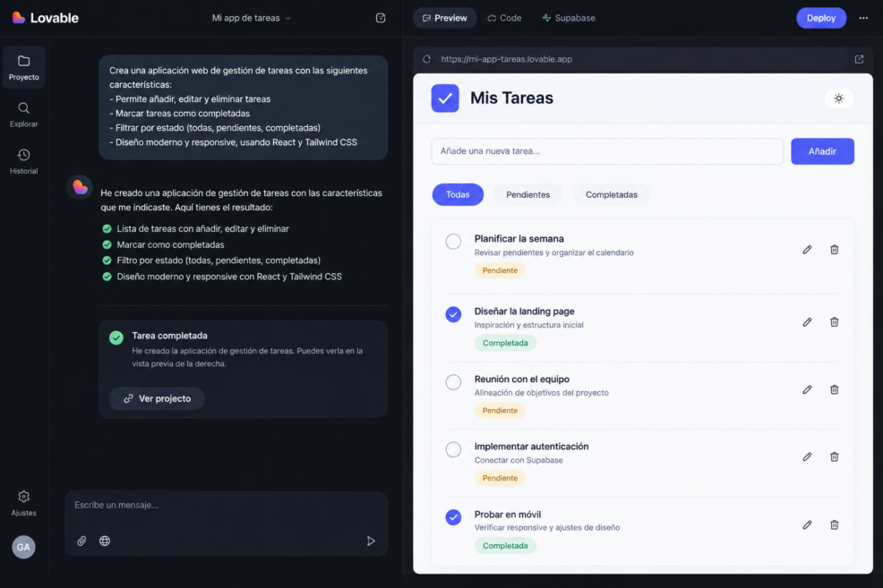Uncheck Diseñar la landing page task
Screen dimensions: 883x588
click(453, 314)
